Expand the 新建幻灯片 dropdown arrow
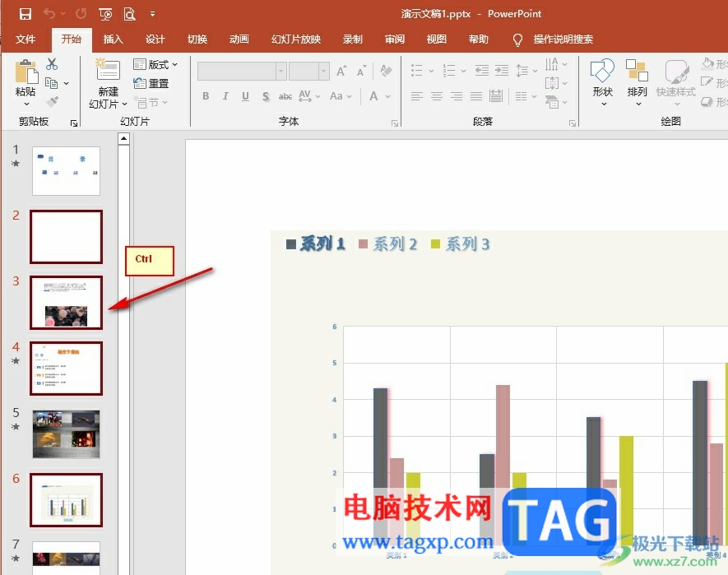728x575 pixels. (x=124, y=104)
